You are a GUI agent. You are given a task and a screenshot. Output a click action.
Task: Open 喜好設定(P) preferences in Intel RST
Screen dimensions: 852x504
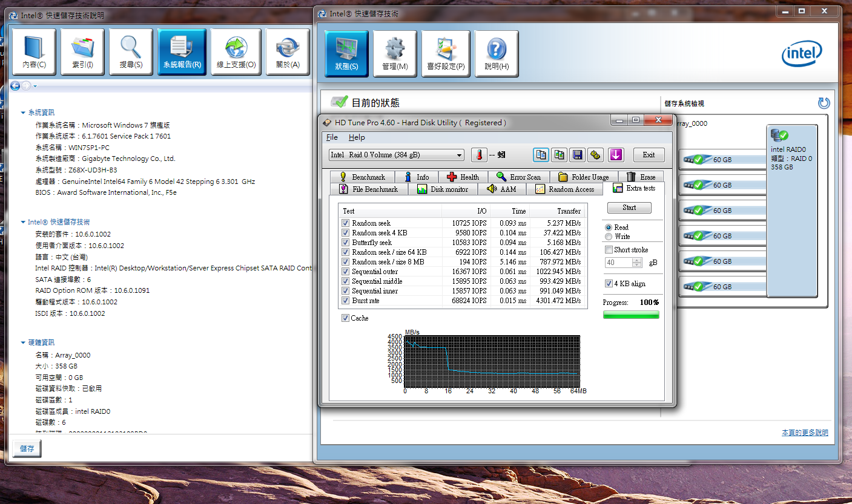click(x=446, y=54)
